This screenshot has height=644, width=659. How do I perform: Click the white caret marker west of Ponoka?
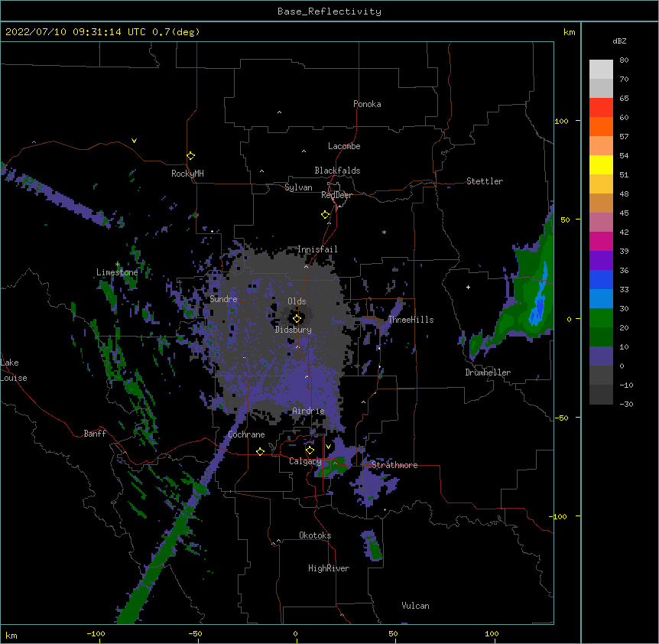(280, 112)
